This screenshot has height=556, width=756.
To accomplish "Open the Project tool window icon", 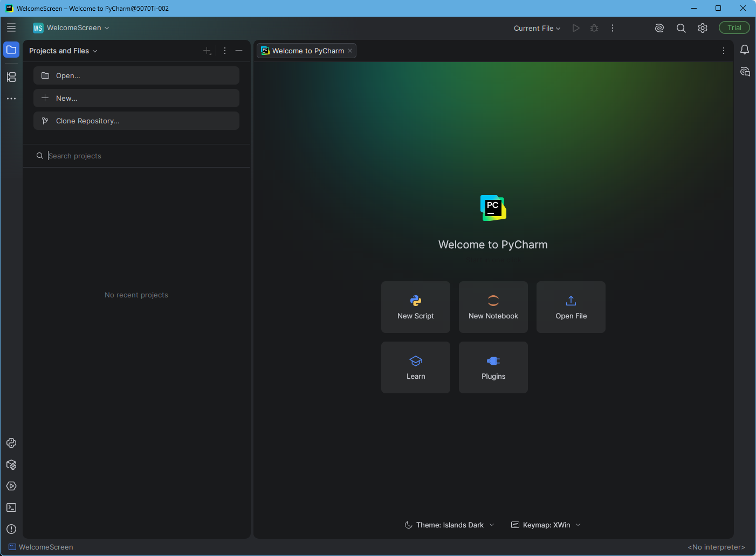I will (11, 50).
